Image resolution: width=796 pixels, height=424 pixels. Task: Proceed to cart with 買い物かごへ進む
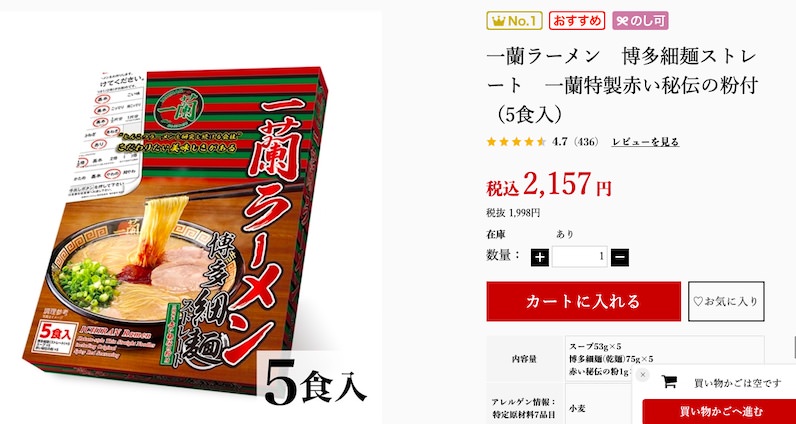tap(720, 411)
